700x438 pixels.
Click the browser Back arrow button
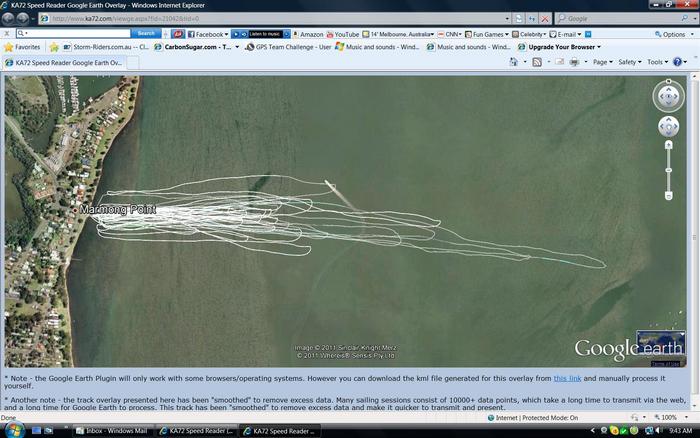pyautogui.click(x=9, y=18)
